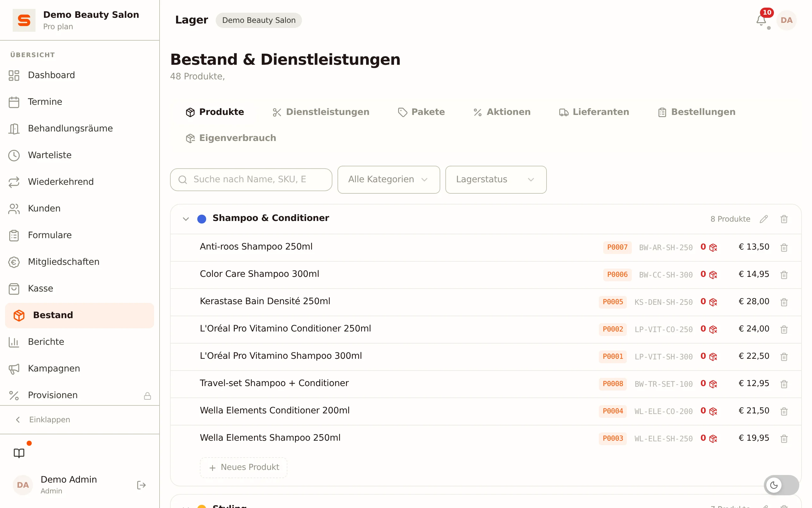Open Wiederkehrend in sidebar
Viewport: 812px width, 508px height.
80,182
